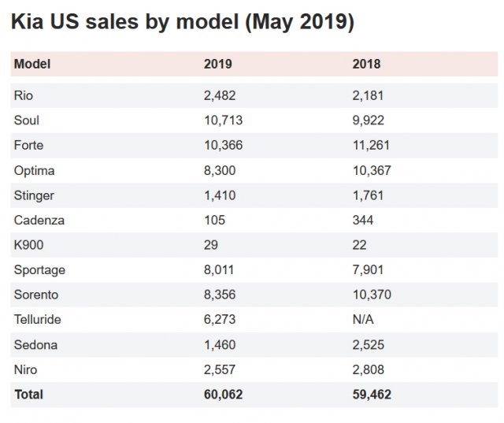Select the 2018 column header

(x=366, y=64)
